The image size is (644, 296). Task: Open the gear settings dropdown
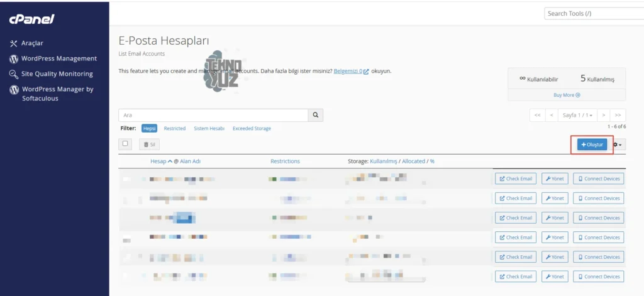tap(617, 145)
